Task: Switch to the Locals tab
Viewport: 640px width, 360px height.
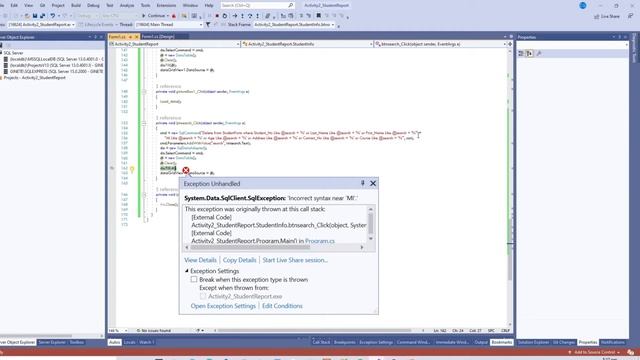Action: coord(129,342)
